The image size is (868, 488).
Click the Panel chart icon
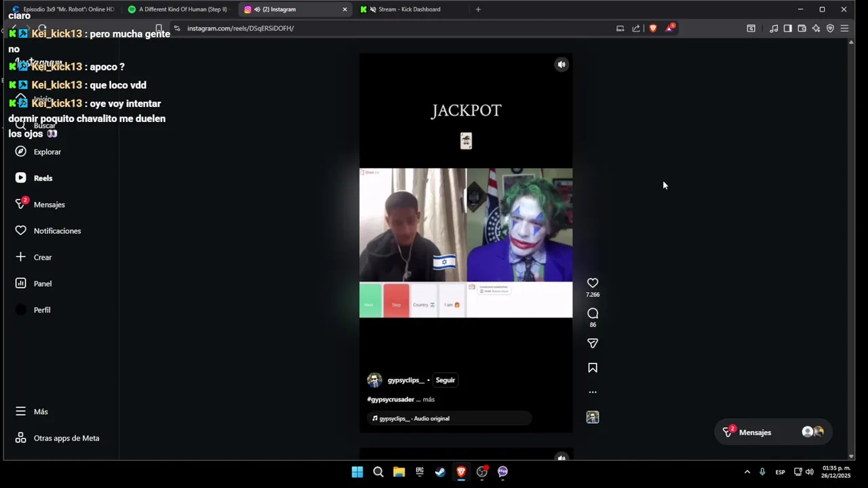click(20, 283)
